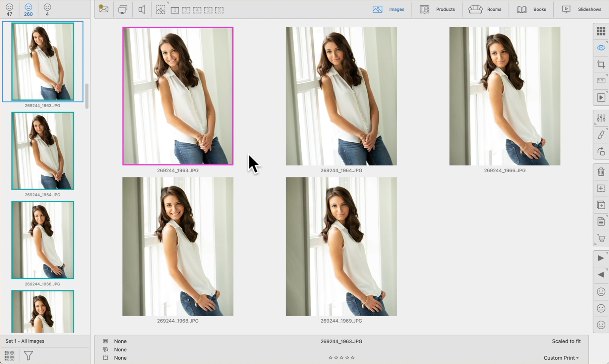609x364 pixels.
Task: Click the rotate image icon
Action: pyautogui.click(x=601, y=152)
